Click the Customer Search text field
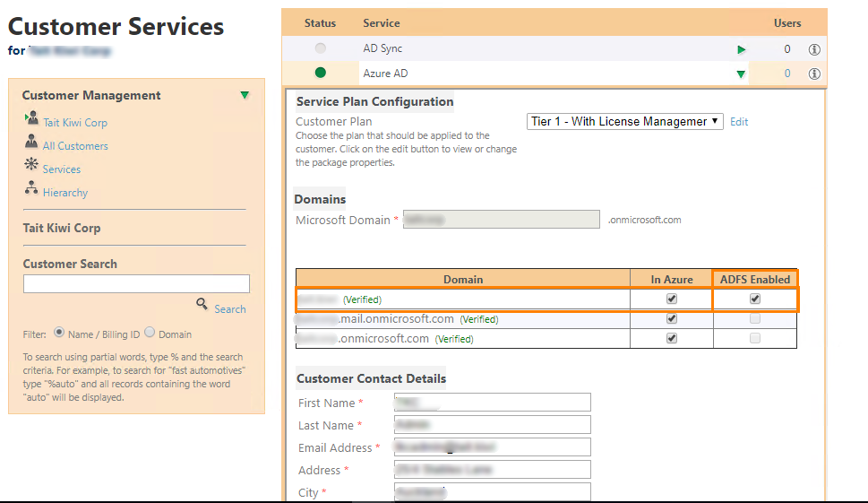The image size is (868, 503). 136,284
